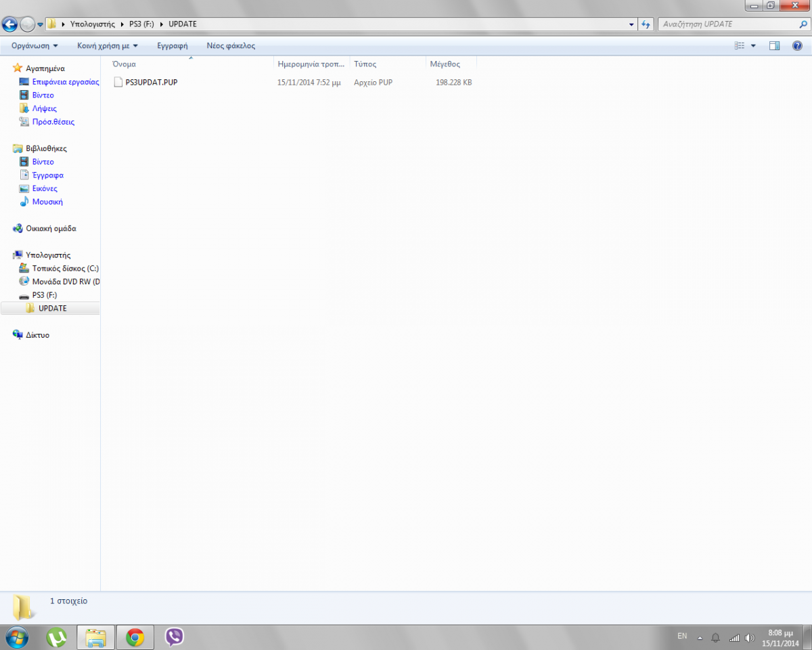812x650 pixels.
Task: Open address bar history dropdown
Action: (631, 24)
